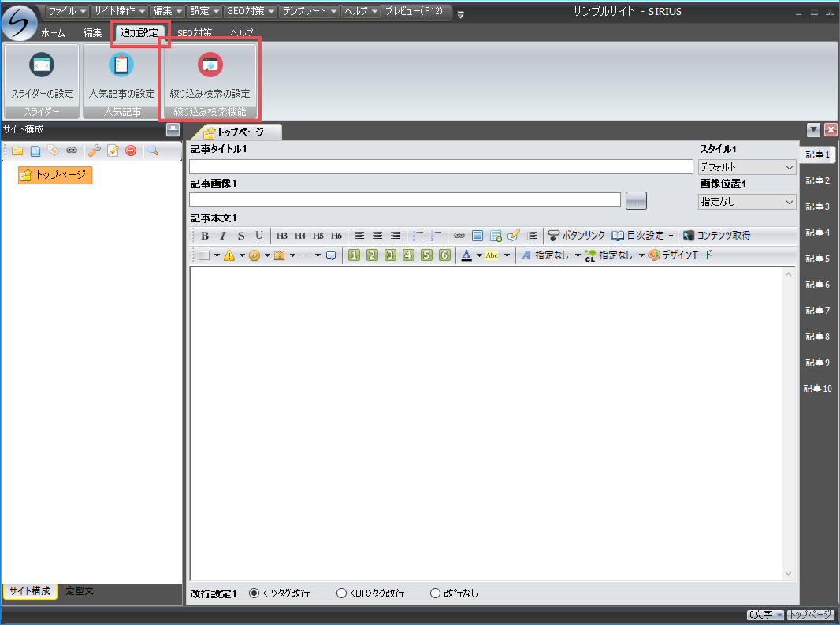The width and height of the screenshot is (840, 625).
Task: Open the スタイル1 dropdown showing デフォルト
Action: tap(747, 167)
